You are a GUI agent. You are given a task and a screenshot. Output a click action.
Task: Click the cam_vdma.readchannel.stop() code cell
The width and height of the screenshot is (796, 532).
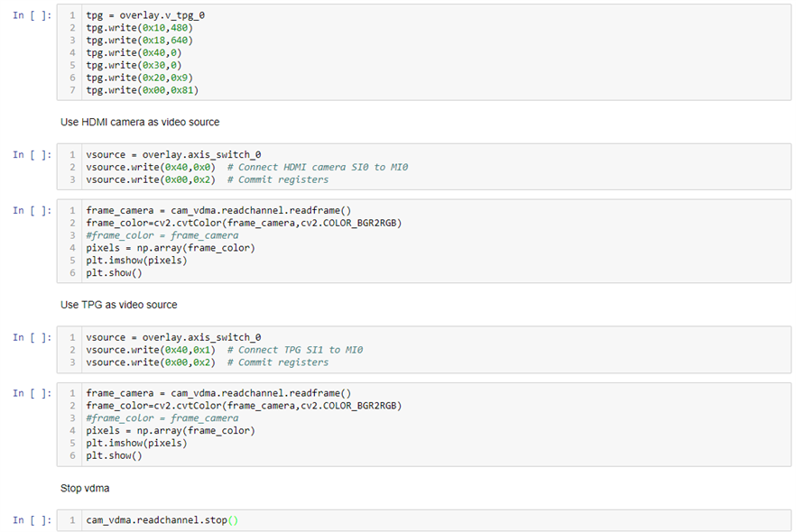click(x=162, y=520)
